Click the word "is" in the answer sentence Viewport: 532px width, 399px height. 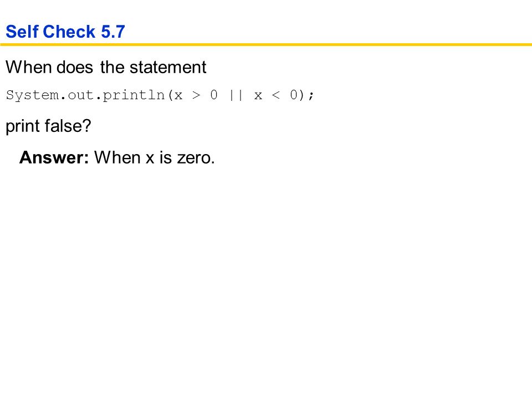point(166,158)
